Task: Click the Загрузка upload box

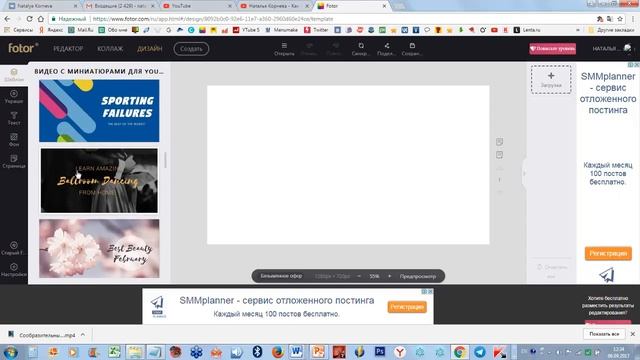Action: pyautogui.click(x=551, y=80)
